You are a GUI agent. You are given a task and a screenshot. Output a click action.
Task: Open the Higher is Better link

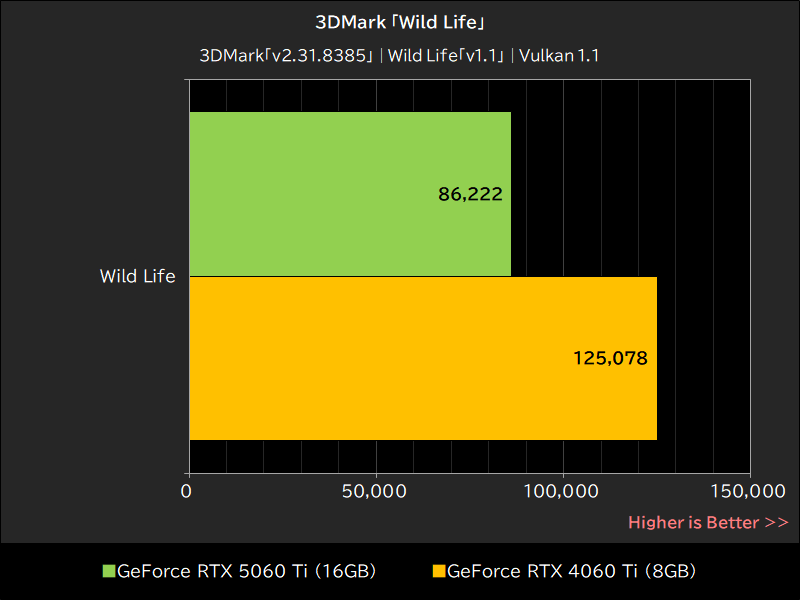click(708, 522)
